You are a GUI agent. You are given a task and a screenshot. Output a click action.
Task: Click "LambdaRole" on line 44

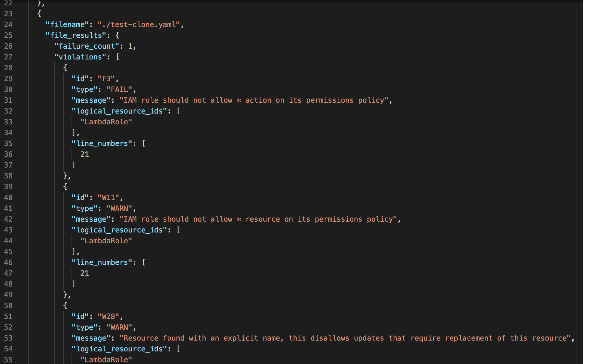click(106, 241)
